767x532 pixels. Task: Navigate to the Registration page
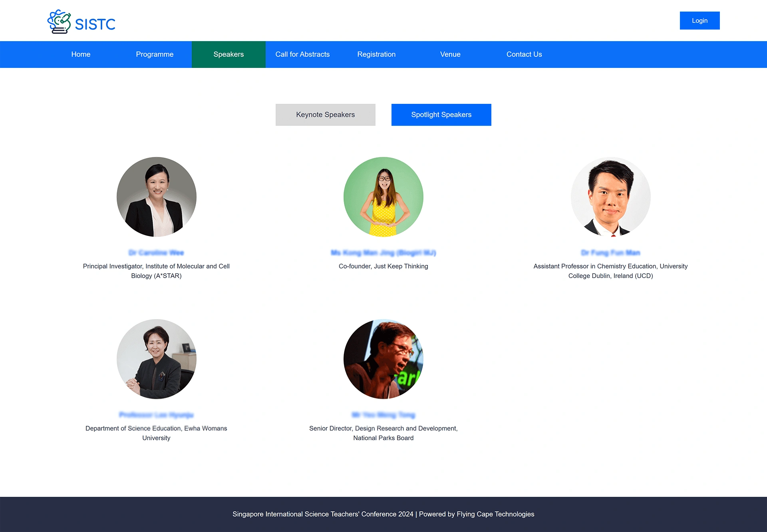[x=376, y=54]
